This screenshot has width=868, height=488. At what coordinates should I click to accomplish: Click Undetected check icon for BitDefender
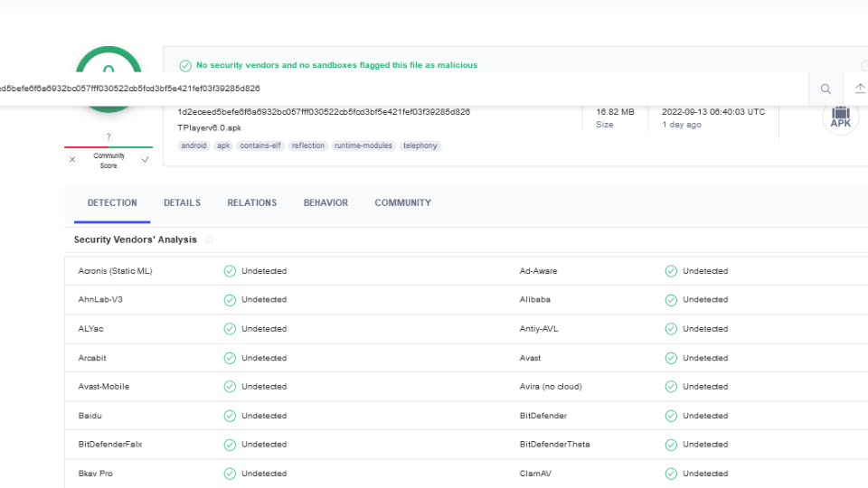pos(671,416)
